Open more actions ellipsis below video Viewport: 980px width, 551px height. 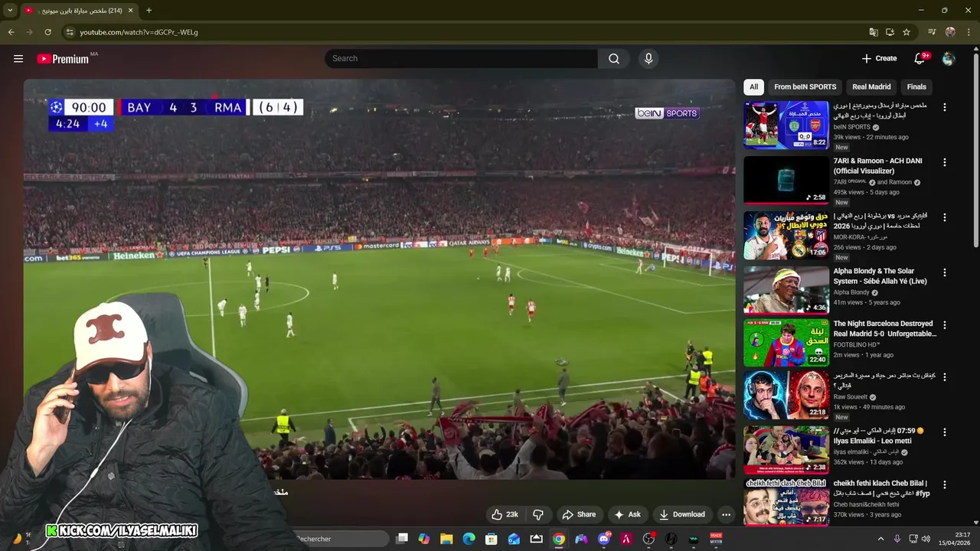point(726,514)
